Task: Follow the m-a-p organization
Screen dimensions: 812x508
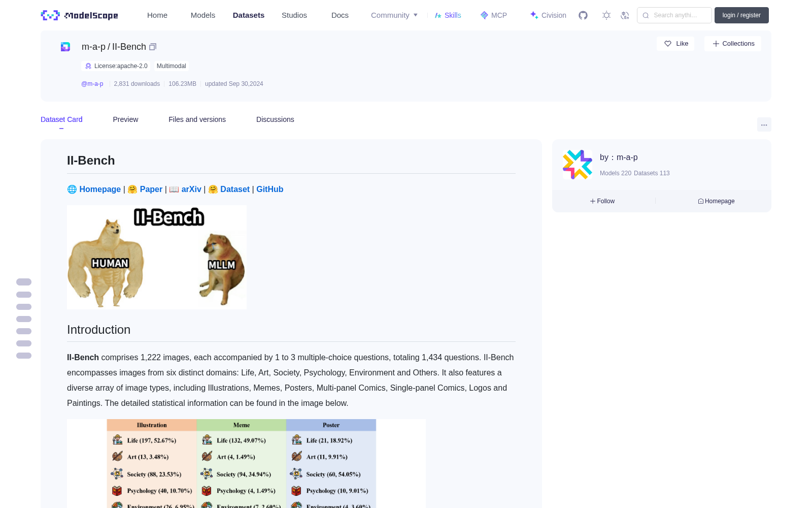Action: click(602, 201)
